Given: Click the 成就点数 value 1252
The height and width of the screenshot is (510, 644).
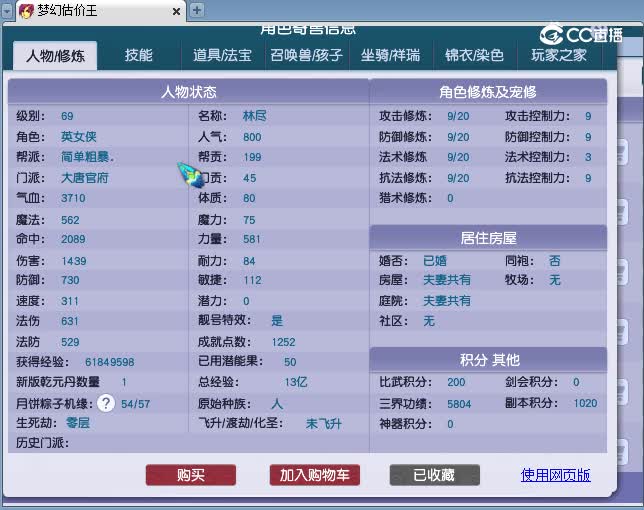Looking at the screenshot, I should pyautogui.click(x=283, y=342).
